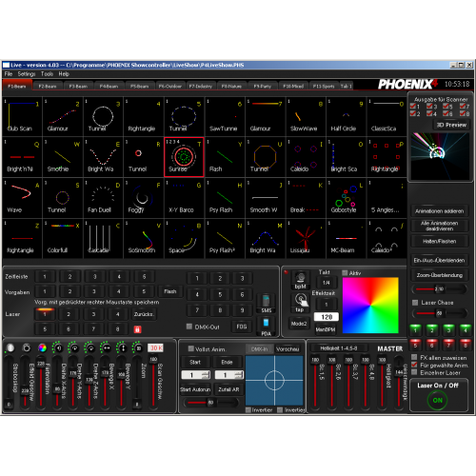
Task: Click the Flash button next to Vorgaben
Action: [x=170, y=291]
